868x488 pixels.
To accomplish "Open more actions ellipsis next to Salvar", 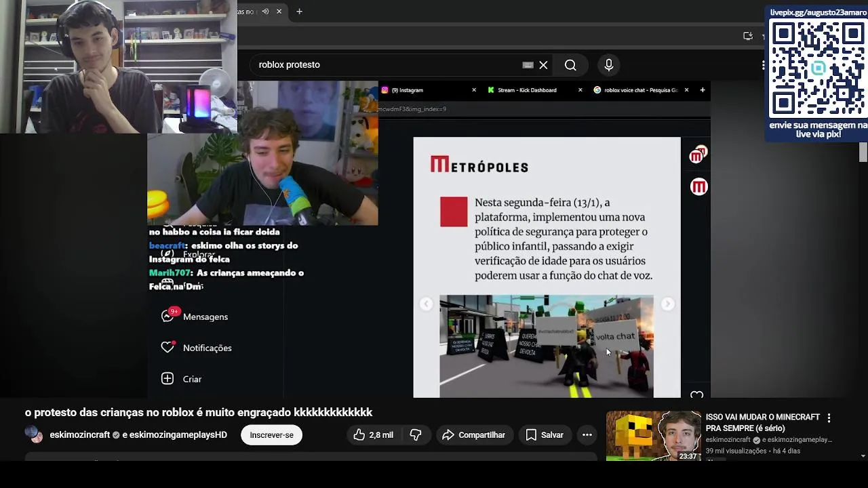I will [587, 435].
